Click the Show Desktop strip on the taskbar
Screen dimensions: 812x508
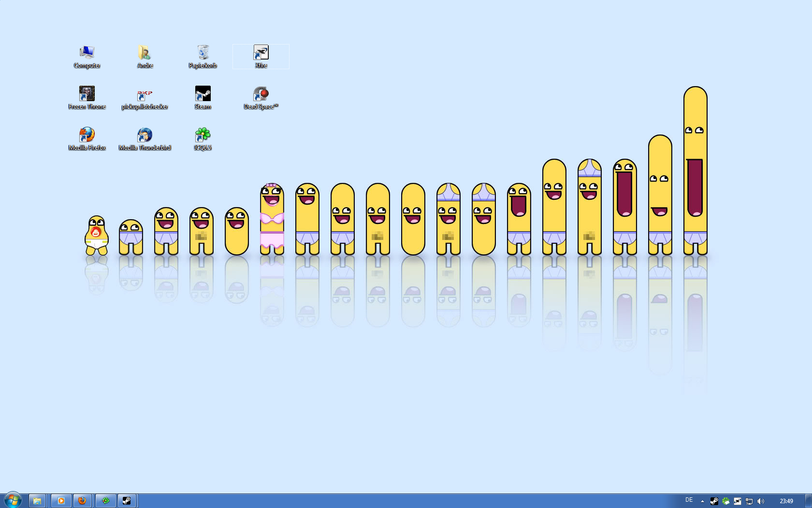(x=809, y=501)
